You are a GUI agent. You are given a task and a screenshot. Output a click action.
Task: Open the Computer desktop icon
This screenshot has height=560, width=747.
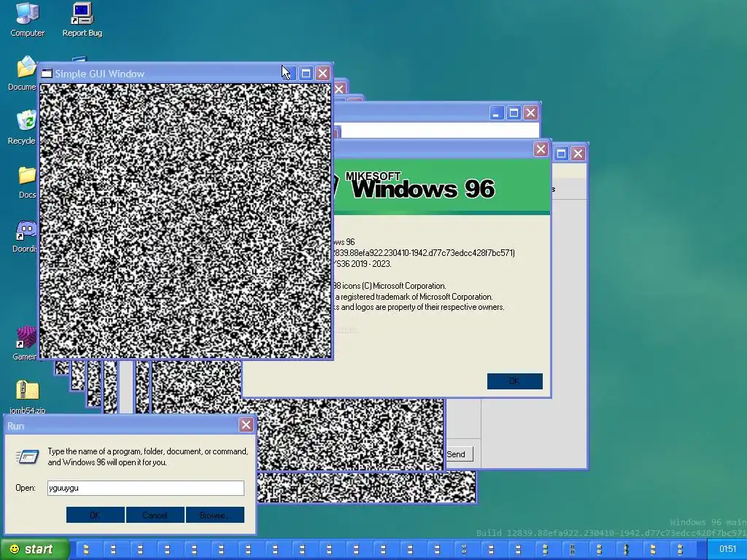[x=27, y=19]
